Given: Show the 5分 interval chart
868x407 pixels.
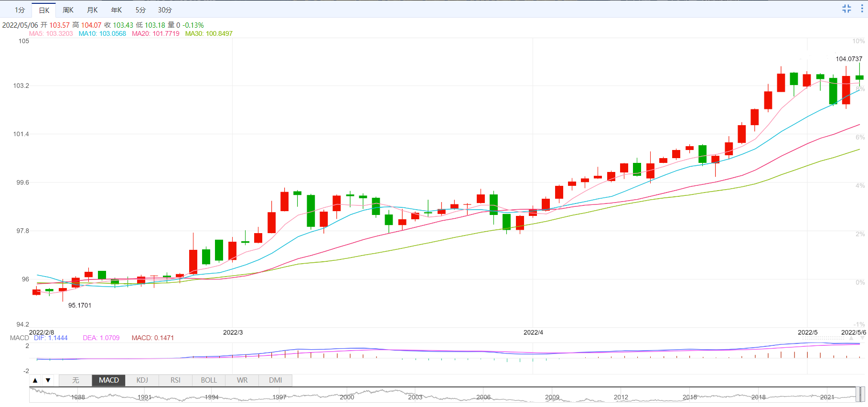Looking at the screenshot, I should (x=140, y=10).
